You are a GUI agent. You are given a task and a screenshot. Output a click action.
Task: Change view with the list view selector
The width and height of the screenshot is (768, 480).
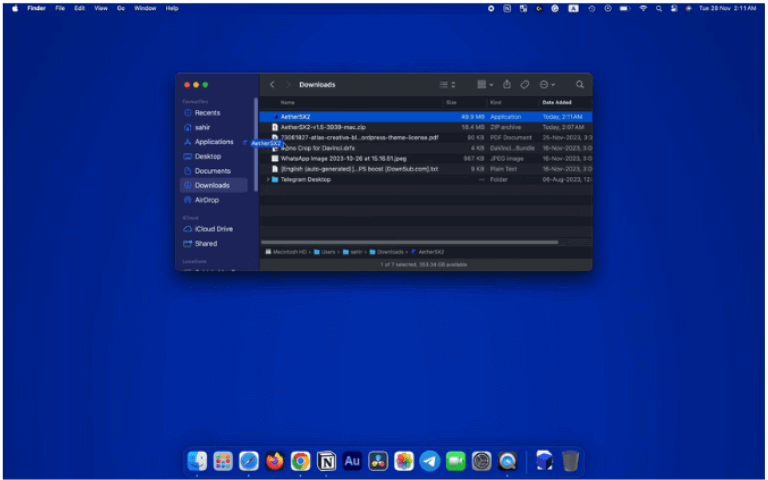(x=447, y=85)
